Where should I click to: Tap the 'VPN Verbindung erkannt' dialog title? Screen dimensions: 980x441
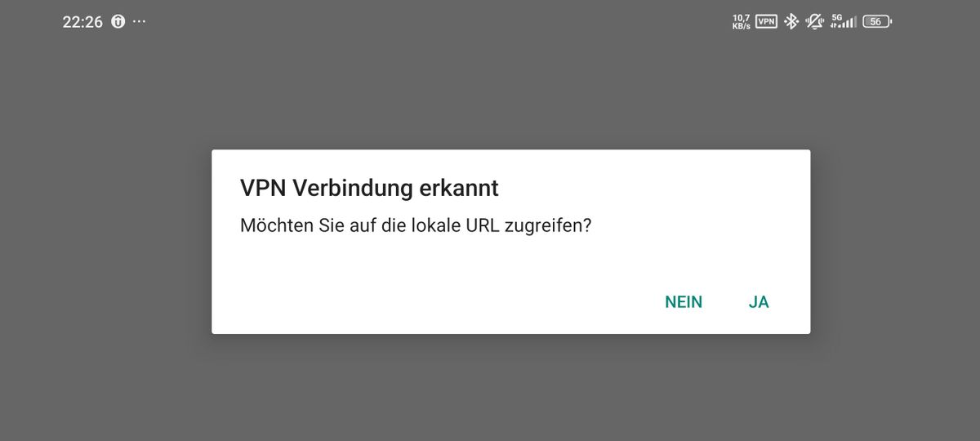coord(369,188)
